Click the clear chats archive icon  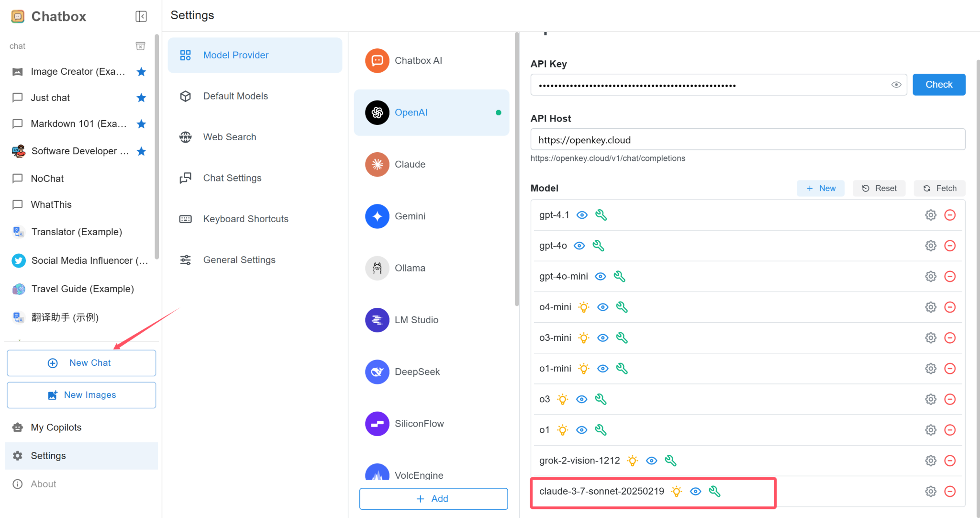pyautogui.click(x=140, y=46)
